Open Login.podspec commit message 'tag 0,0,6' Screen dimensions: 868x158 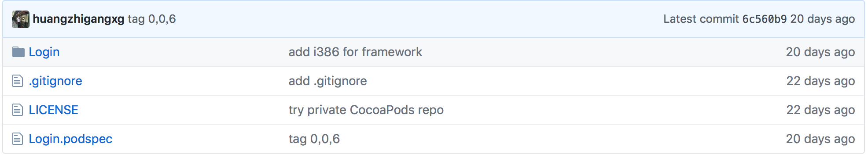314,139
